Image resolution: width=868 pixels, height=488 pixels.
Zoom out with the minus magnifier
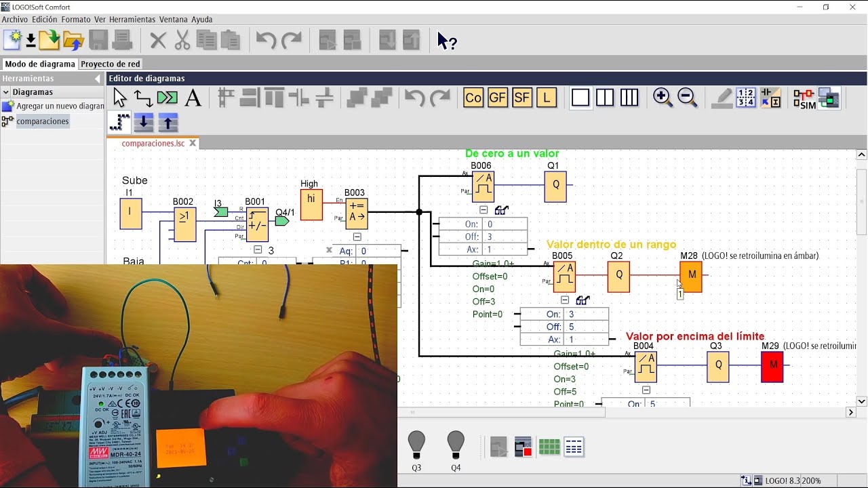[x=688, y=98]
